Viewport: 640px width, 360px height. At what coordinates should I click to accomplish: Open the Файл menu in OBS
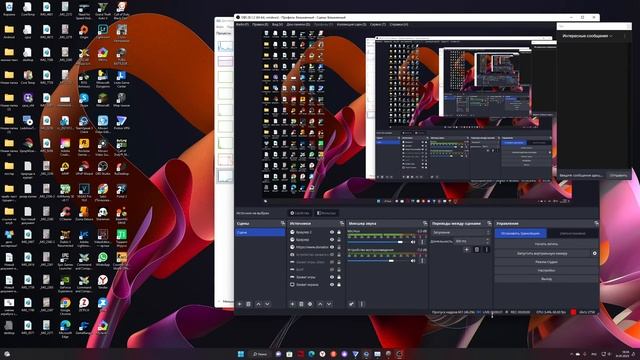tap(242, 24)
